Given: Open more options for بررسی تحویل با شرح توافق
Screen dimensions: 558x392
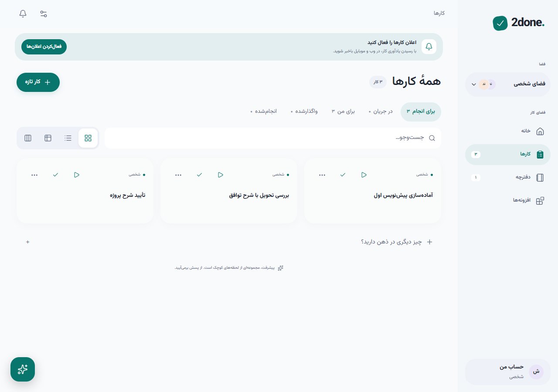Looking at the screenshot, I should point(178,175).
